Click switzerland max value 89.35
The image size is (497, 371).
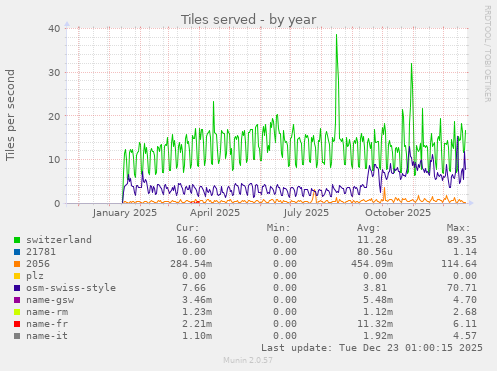[462, 240]
